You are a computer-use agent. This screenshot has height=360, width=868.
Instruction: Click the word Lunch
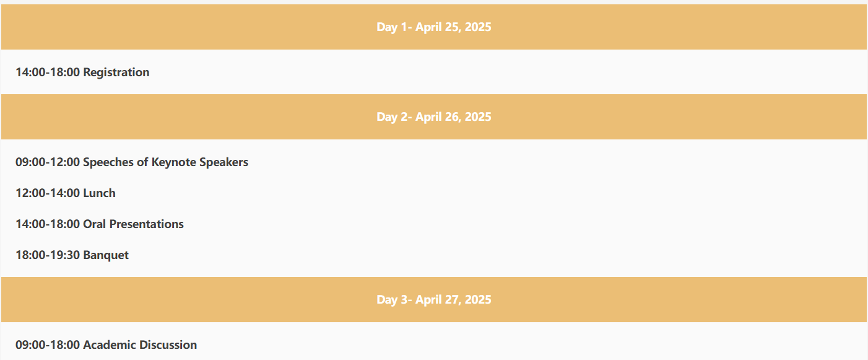pyautogui.click(x=99, y=193)
